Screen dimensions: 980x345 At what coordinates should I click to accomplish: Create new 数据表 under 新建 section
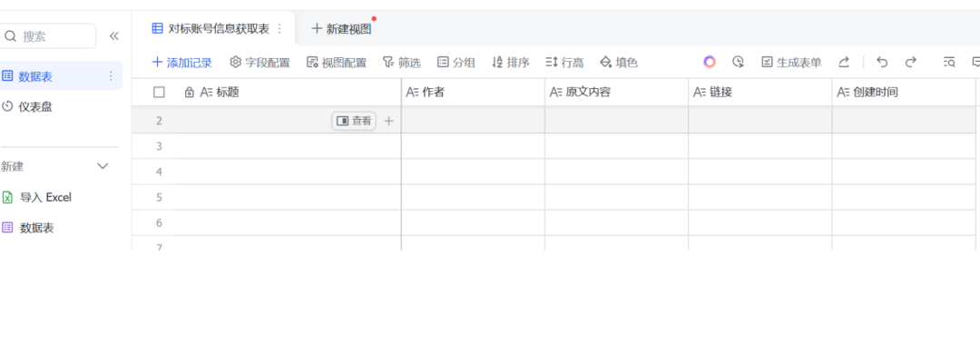click(28, 228)
